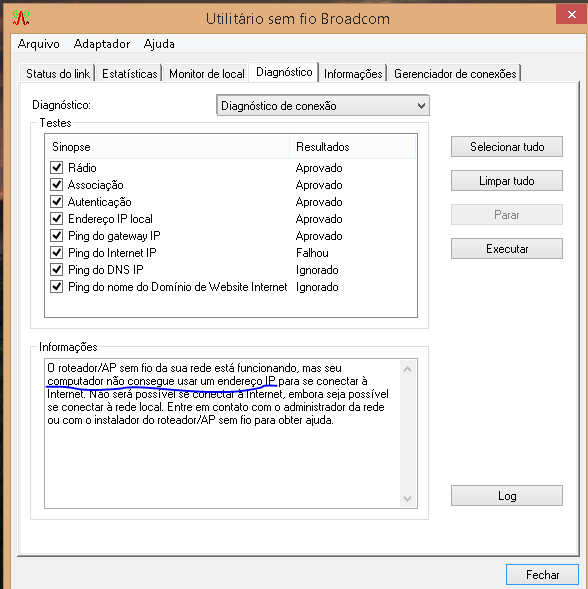Select the Aprovado result for Associação
588x589 pixels.
319,185
